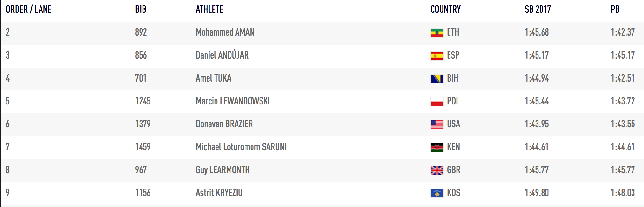The image size is (644, 207).
Task: Click the Kosovo flag icon
Action: click(437, 193)
